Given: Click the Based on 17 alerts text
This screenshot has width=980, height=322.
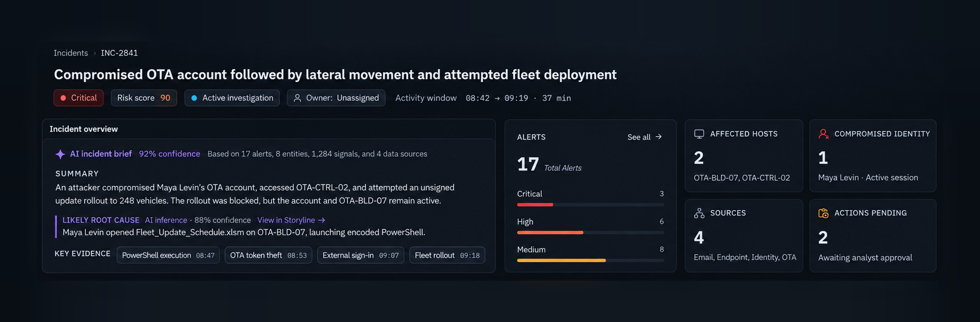Looking at the screenshot, I should [317, 154].
